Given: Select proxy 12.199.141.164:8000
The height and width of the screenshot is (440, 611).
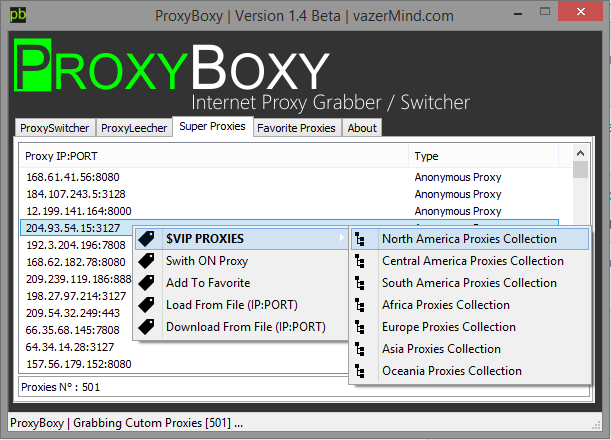Looking at the screenshot, I should pos(79,211).
